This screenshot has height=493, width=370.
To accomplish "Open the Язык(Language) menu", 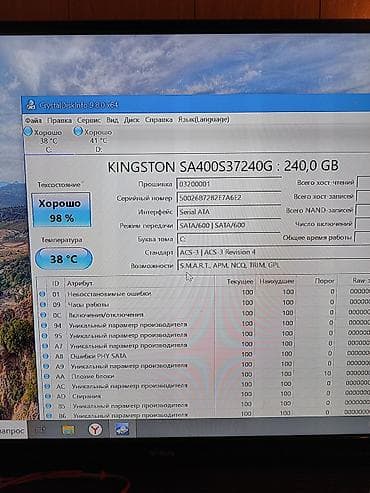I will [x=204, y=119].
